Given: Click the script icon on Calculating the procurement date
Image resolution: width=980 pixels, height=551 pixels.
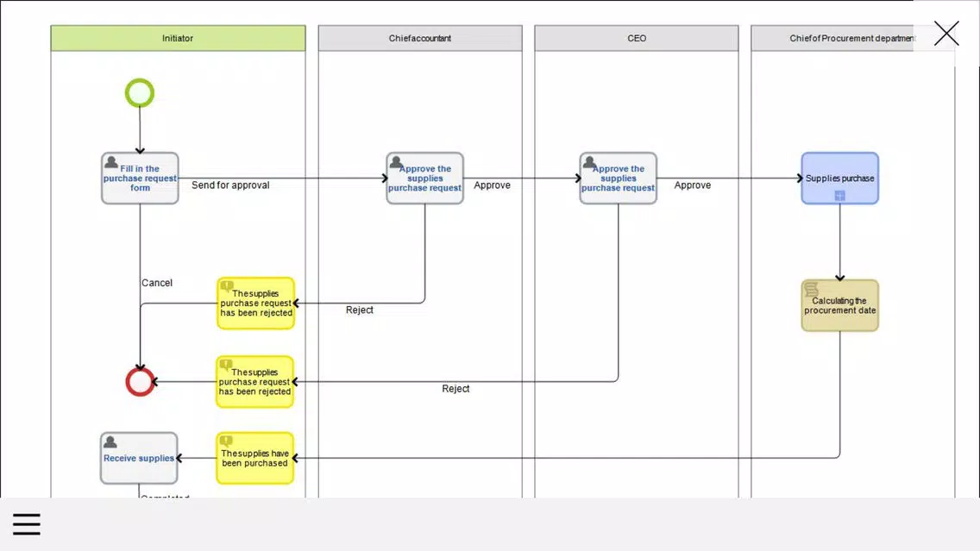Looking at the screenshot, I should point(811,289).
